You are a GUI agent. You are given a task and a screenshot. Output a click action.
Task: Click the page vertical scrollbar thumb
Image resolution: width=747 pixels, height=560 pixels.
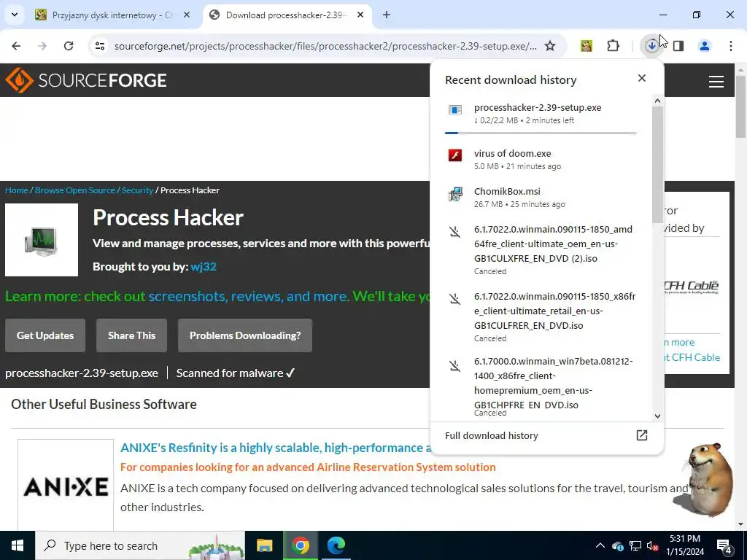pos(741,106)
